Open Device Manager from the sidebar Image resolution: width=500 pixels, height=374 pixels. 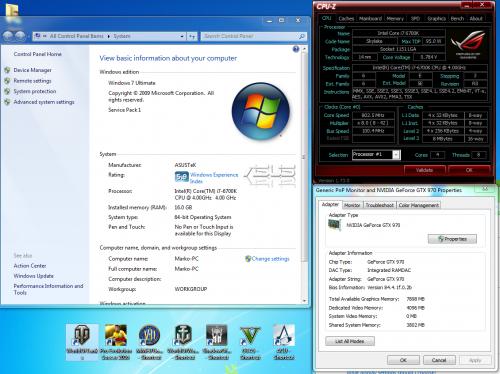(32, 70)
